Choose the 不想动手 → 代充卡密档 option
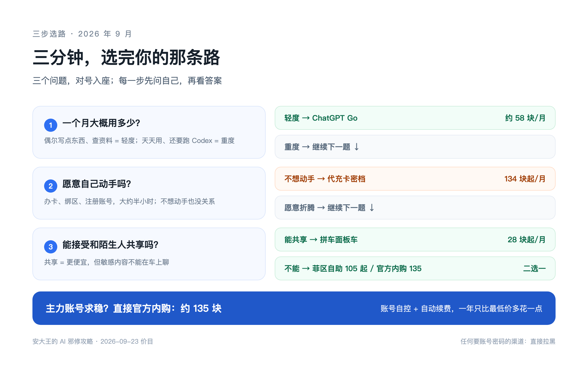 (x=415, y=179)
